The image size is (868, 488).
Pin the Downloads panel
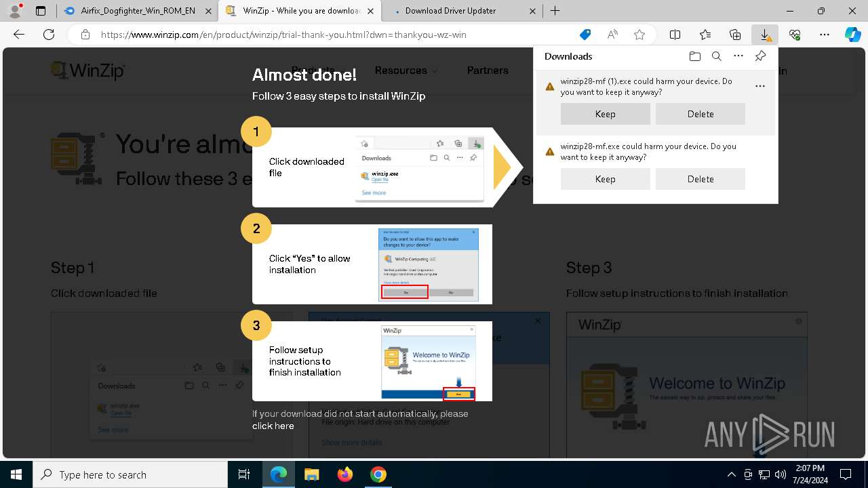click(x=760, y=56)
